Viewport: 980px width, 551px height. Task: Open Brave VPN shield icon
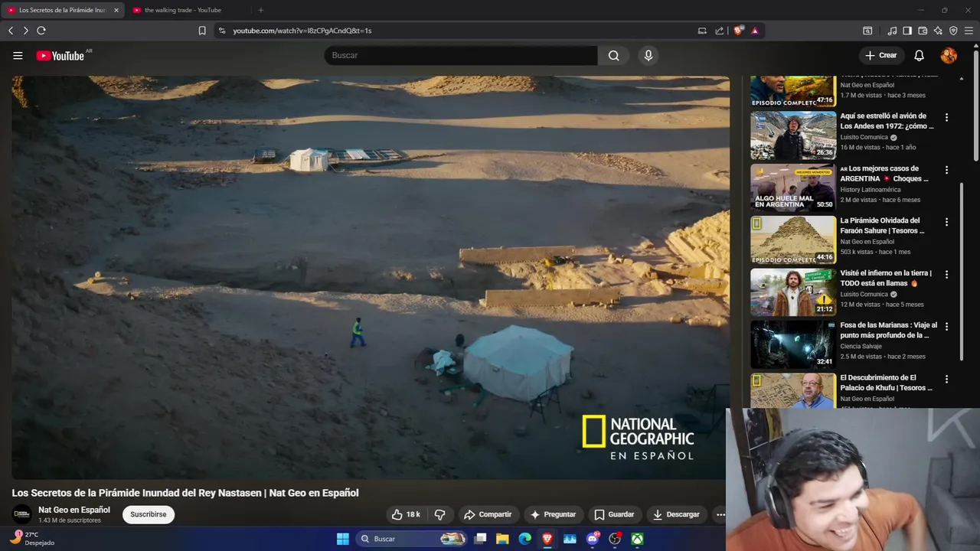click(x=953, y=31)
